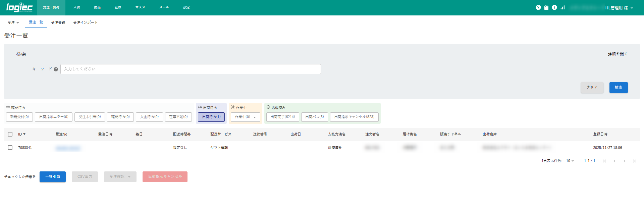This screenshot has height=213, width=644.
Task: Jump to last page in pagination
Action: tap(635, 161)
